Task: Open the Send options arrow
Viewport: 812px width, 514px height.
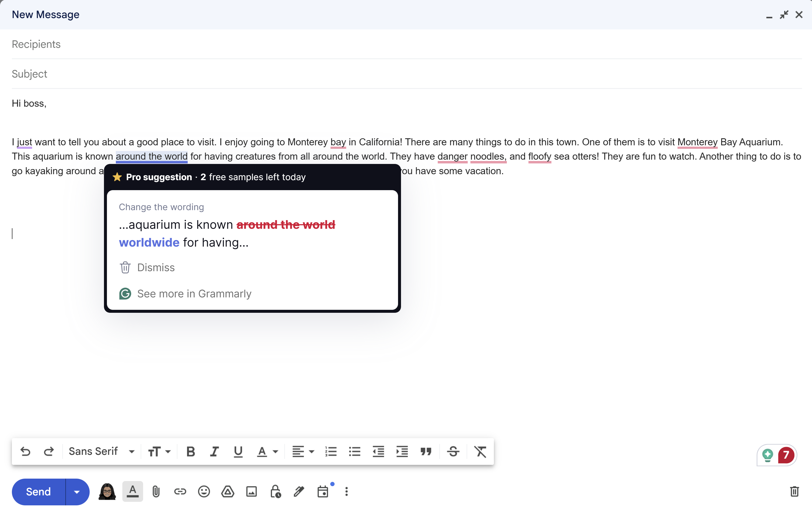Action: click(77, 492)
